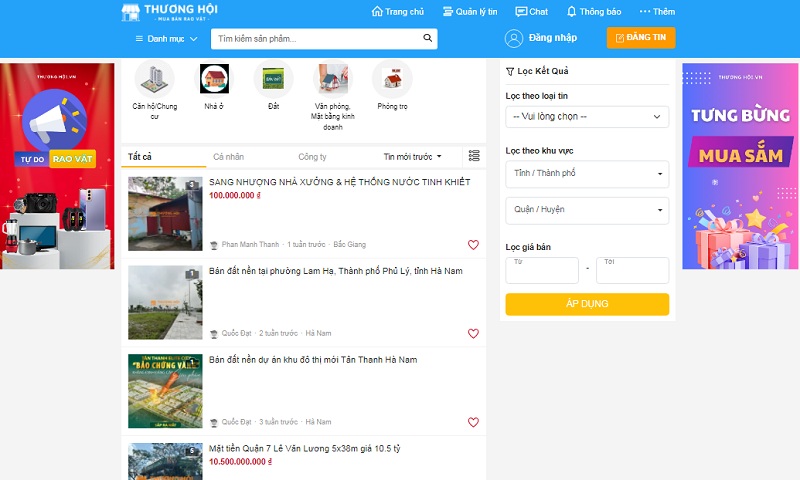Click the Từ minimum price field

542,270
